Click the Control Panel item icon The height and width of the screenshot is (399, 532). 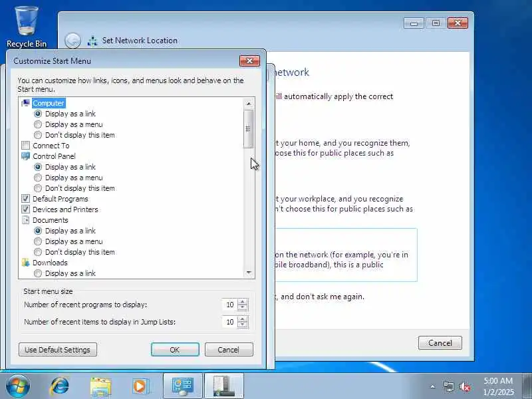(x=25, y=156)
